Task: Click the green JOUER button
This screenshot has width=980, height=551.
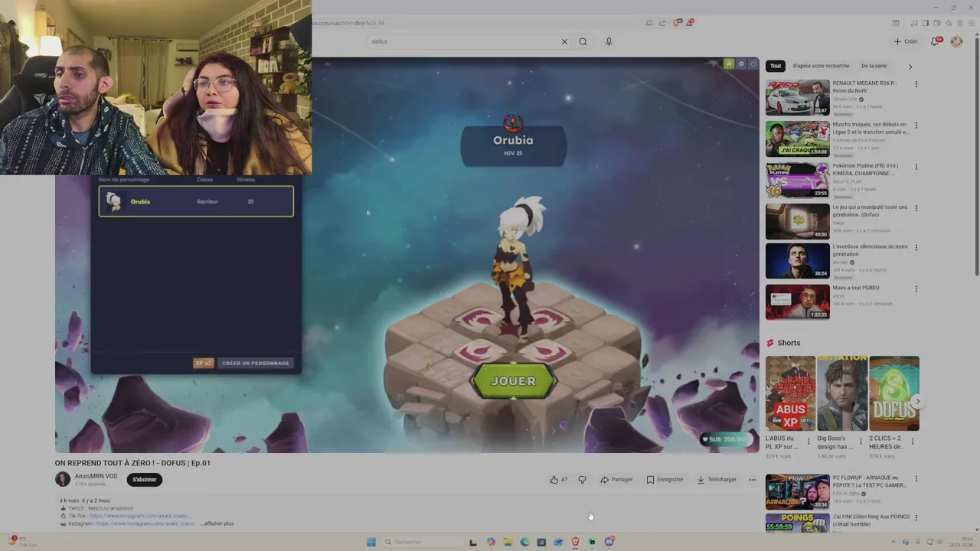Action: [513, 381]
